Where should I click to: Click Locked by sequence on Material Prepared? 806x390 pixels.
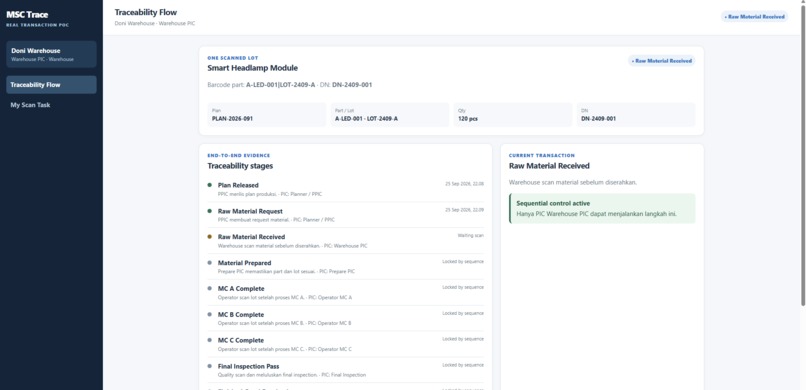point(463,262)
